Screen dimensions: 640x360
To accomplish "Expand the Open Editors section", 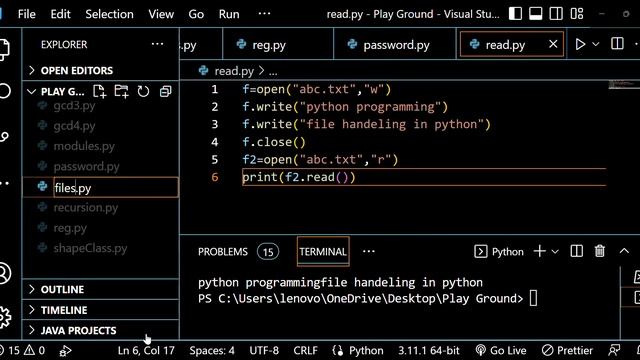I will coord(101,71).
